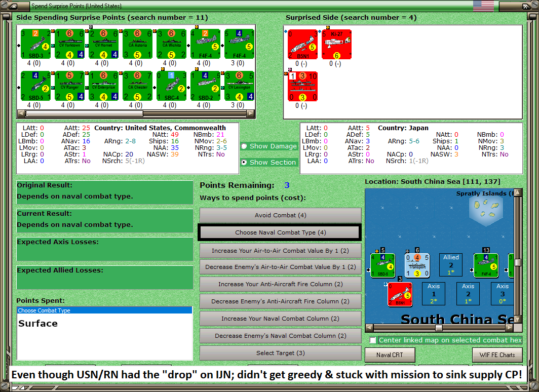Click Increase Your Air-to-Air Combat Value button
The width and height of the screenshot is (539, 392).
point(281,251)
